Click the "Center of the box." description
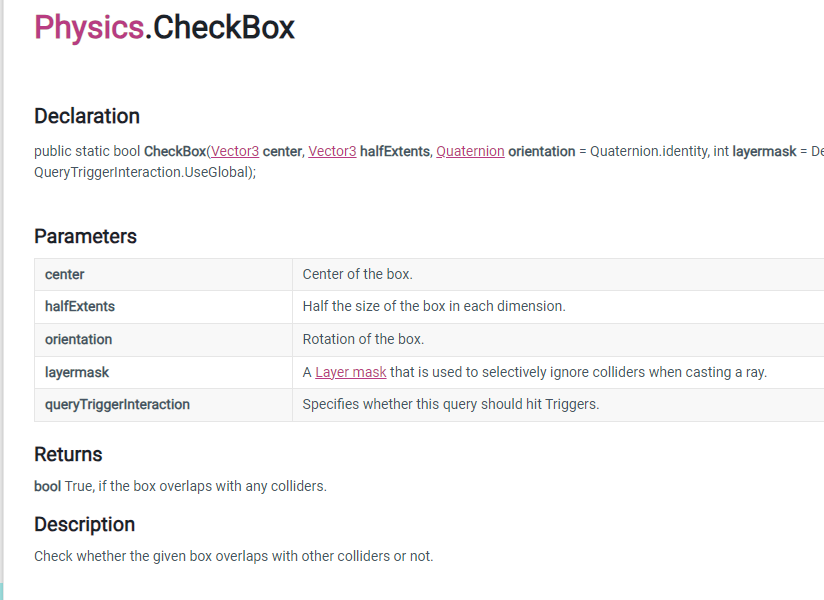 tap(357, 274)
